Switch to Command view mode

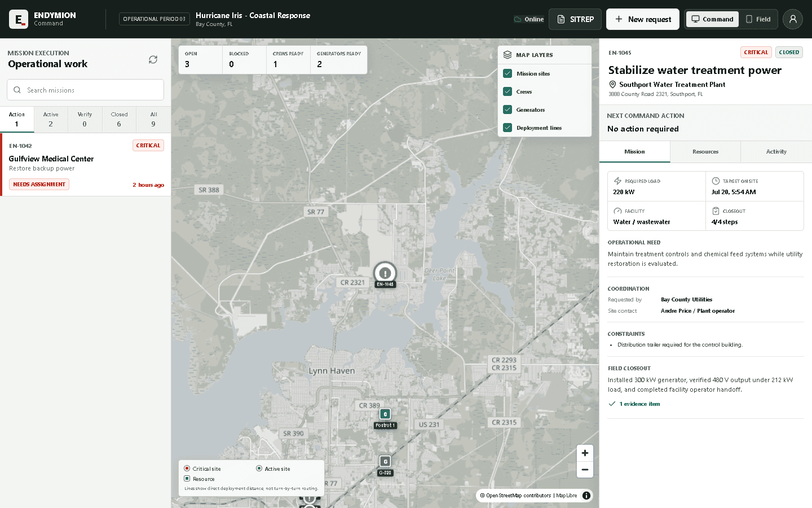pyautogui.click(x=713, y=19)
